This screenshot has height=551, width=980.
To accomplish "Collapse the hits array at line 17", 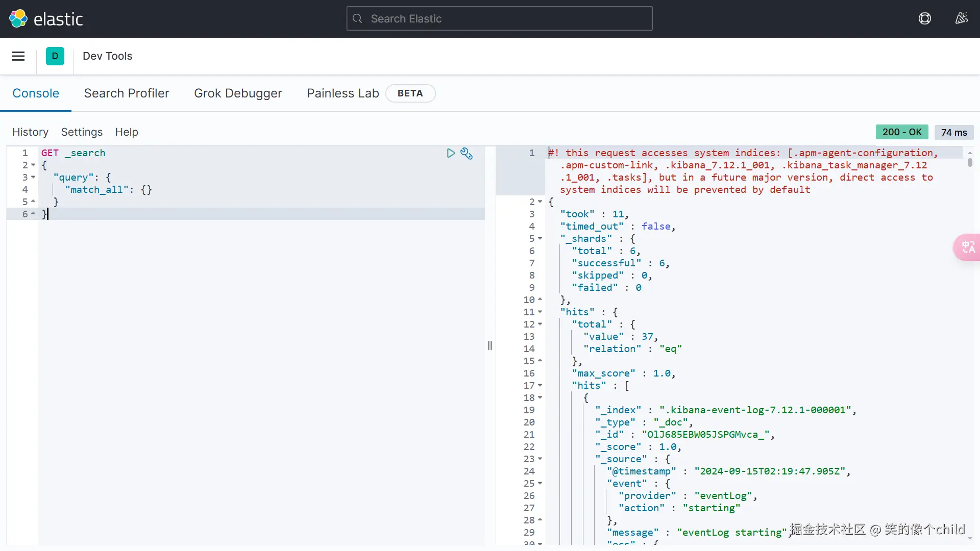I will point(540,386).
